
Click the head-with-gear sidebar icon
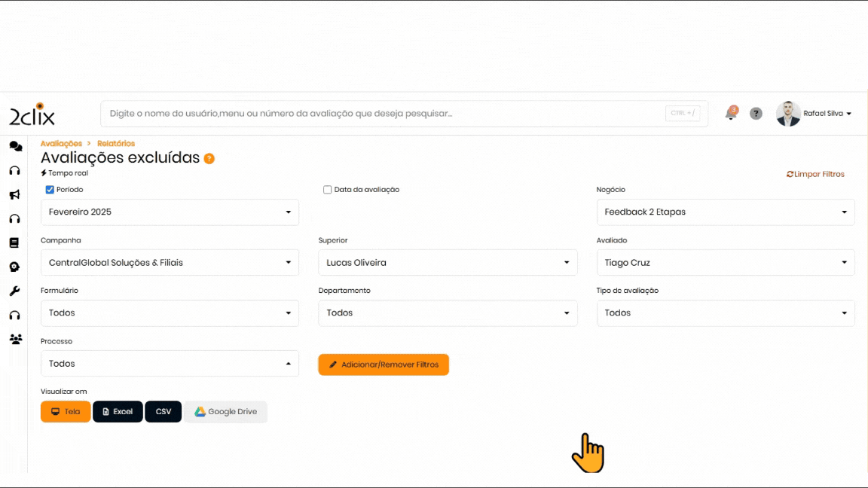14,267
